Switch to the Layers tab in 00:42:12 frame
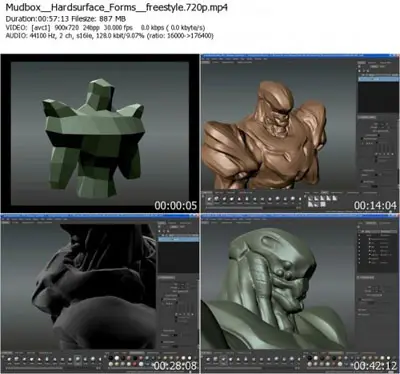The image size is (400, 374). coord(360,223)
